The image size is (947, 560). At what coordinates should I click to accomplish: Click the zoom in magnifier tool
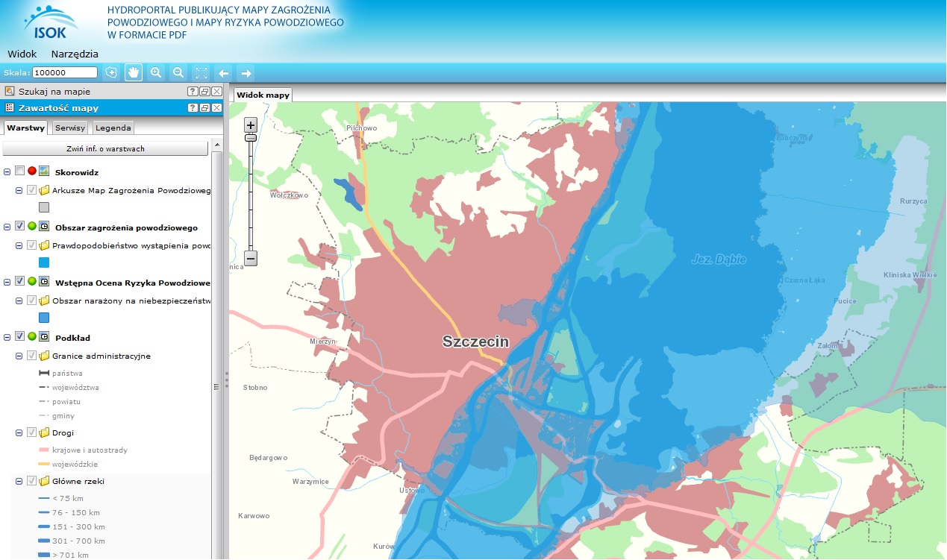tap(156, 72)
